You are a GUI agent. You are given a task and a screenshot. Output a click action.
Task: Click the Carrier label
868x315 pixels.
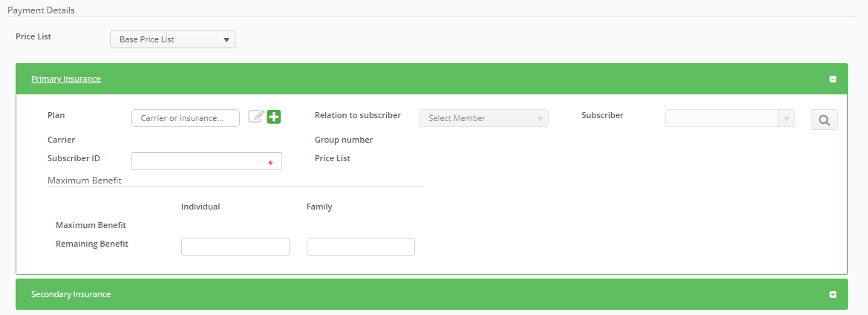click(x=62, y=140)
